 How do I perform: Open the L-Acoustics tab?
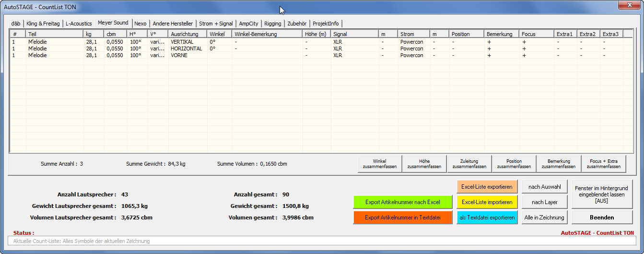(x=79, y=24)
